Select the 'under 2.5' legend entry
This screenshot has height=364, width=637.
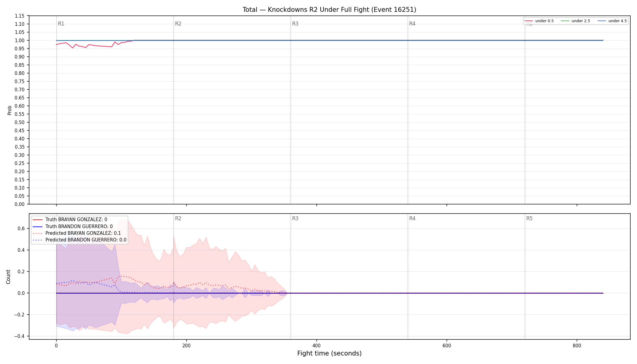[576, 21]
